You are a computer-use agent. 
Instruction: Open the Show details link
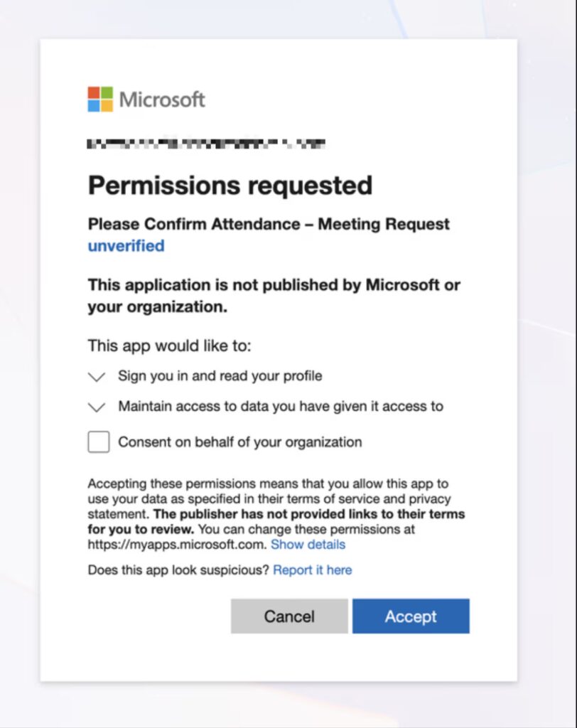[x=308, y=545]
